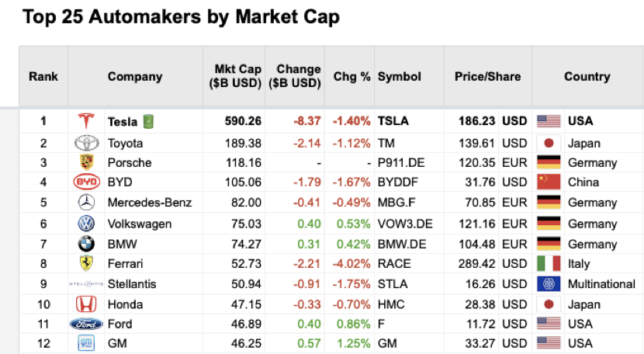The image size is (644, 354).
Task: Open the Honda company link
Action: (x=125, y=304)
